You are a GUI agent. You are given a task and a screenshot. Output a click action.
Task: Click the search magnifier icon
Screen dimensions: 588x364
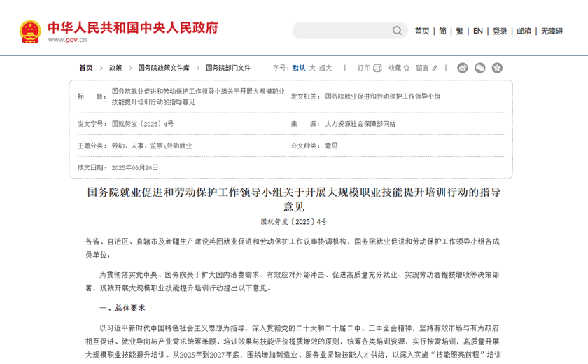397,30
